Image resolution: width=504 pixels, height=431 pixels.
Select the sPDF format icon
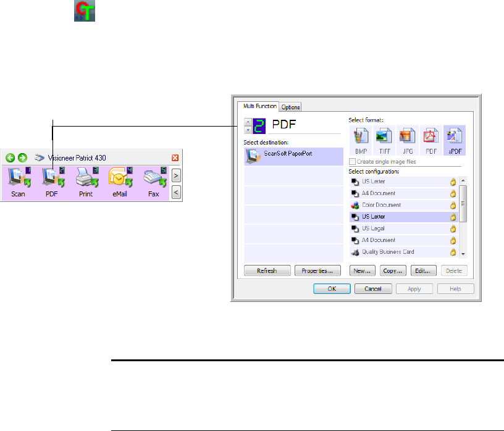click(455, 141)
